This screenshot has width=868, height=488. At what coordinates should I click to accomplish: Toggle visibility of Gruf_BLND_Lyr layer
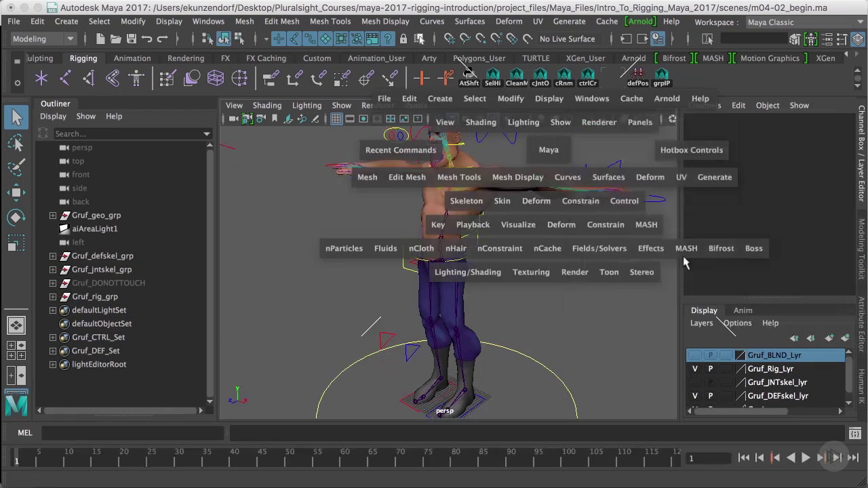(x=694, y=355)
